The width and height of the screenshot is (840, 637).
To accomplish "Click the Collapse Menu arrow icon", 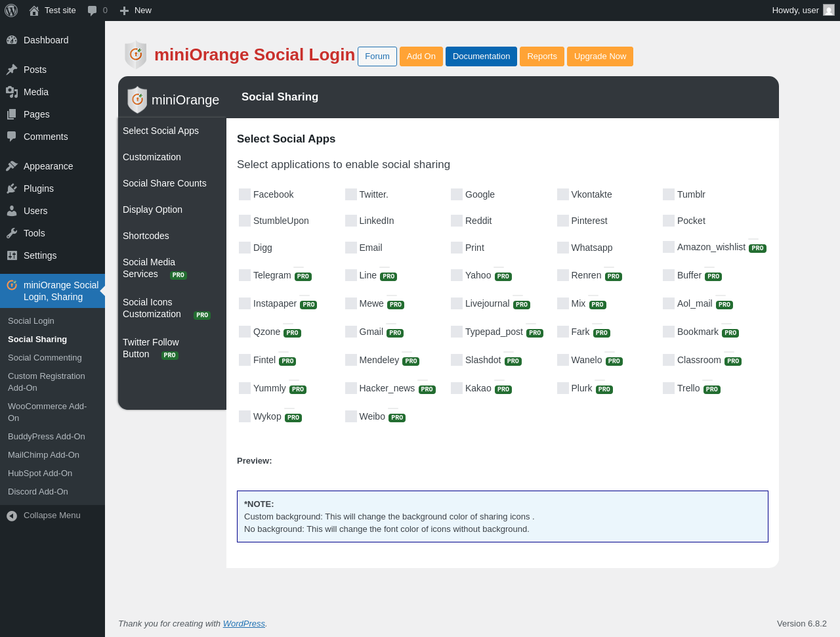I will (12, 516).
